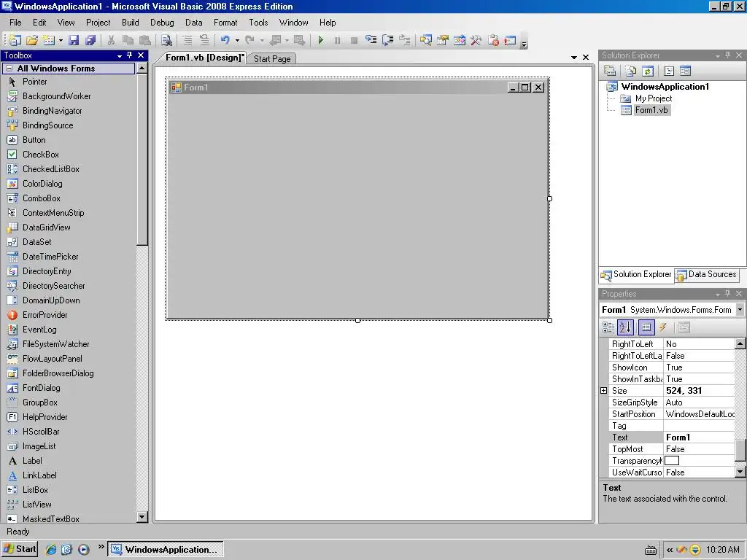Viewport: 747px width, 560px height.
Task: Click the Properties grid scroll up arrow
Action: [740, 343]
